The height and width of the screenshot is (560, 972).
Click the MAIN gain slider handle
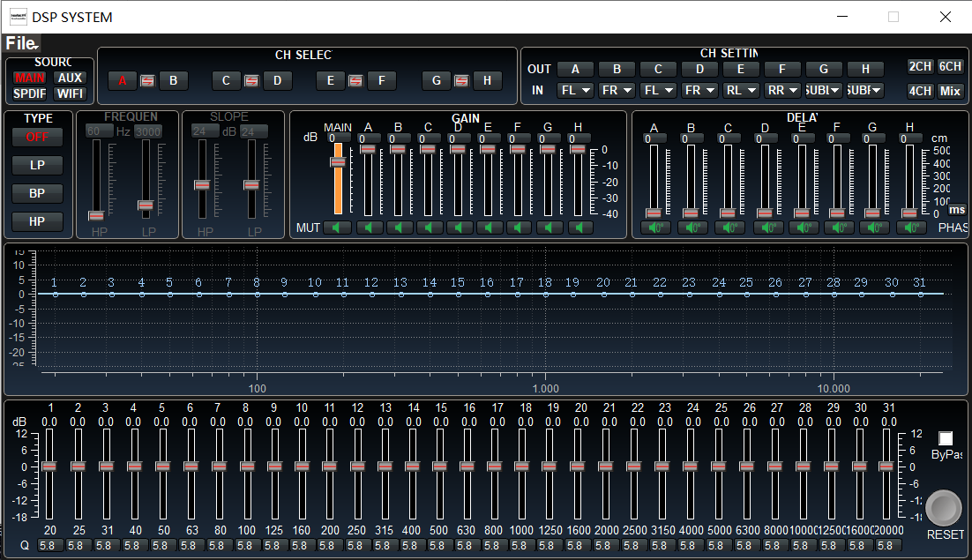pos(338,162)
